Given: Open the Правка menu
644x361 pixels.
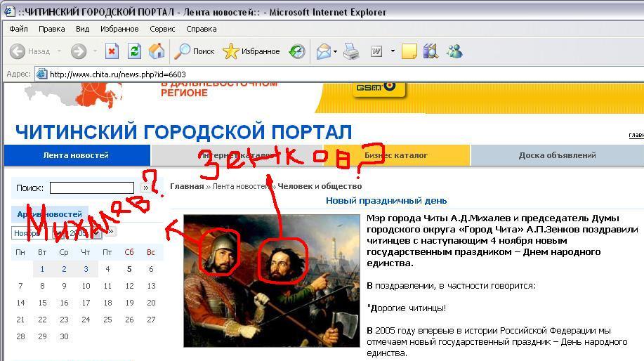Looking at the screenshot, I should [x=52, y=29].
